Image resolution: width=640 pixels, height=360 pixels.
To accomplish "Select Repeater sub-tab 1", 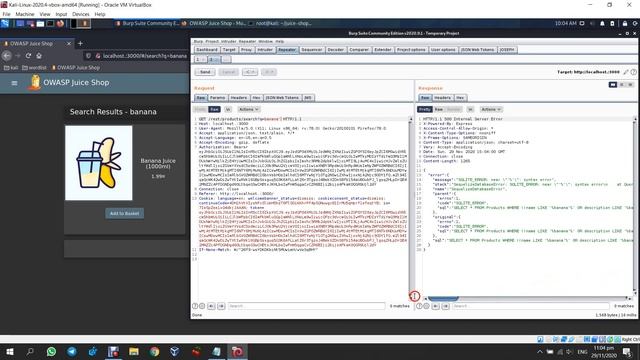I will coord(200,60).
